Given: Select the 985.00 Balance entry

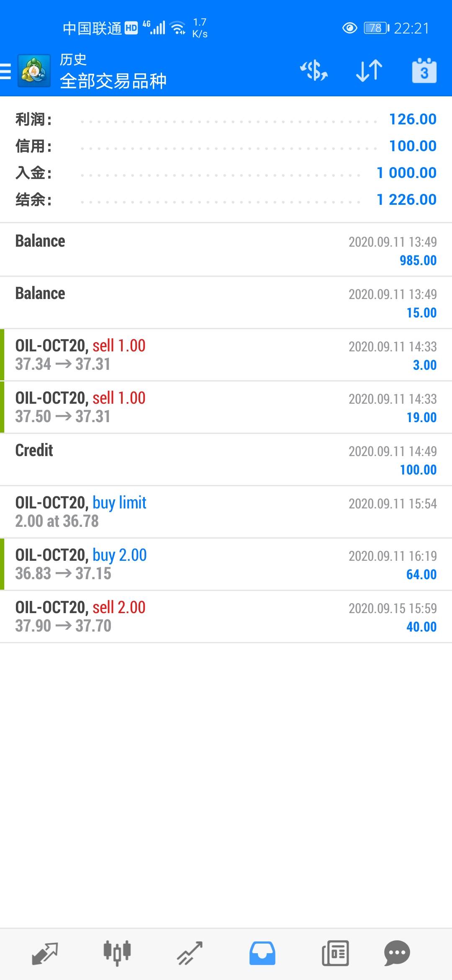Looking at the screenshot, I should click(226, 250).
